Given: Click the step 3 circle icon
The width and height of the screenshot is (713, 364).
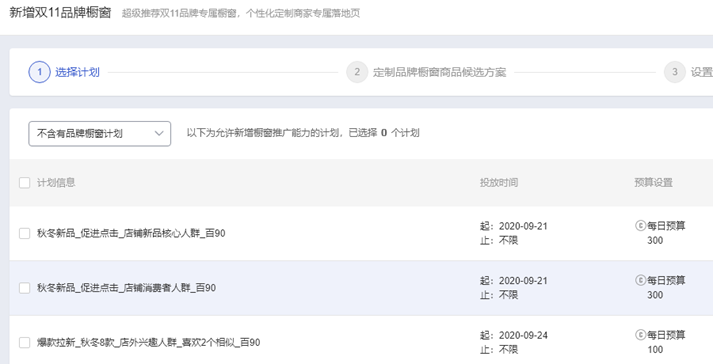Looking at the screenshot, I should point(675,72).
